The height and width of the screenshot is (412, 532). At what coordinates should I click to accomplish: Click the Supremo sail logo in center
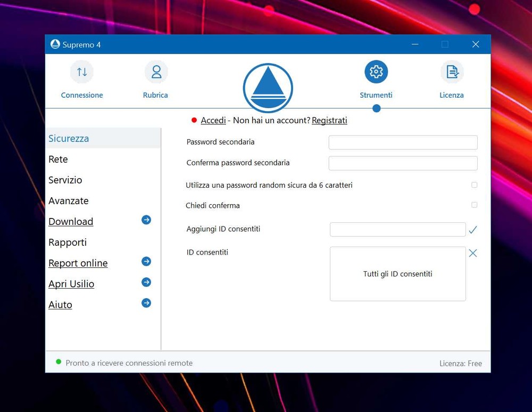click(268, 88)
